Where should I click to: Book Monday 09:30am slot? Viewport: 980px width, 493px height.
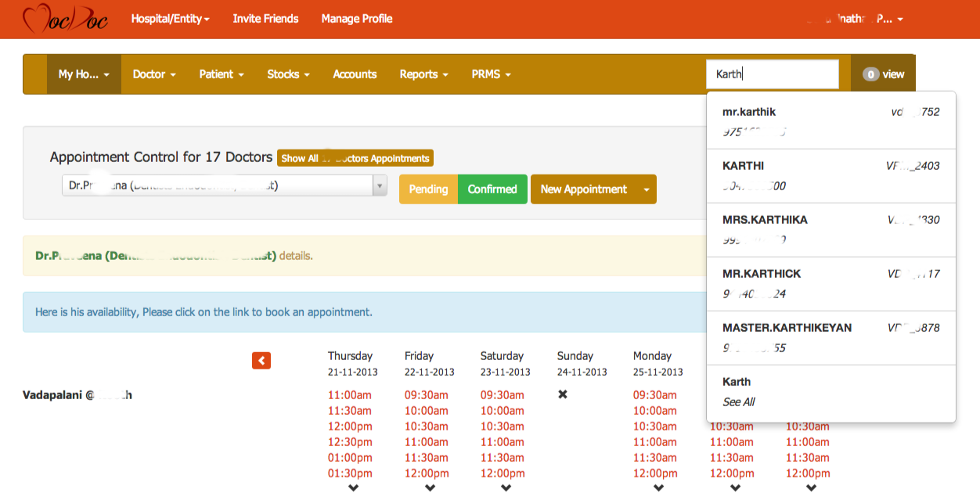(x=655, y=395)
